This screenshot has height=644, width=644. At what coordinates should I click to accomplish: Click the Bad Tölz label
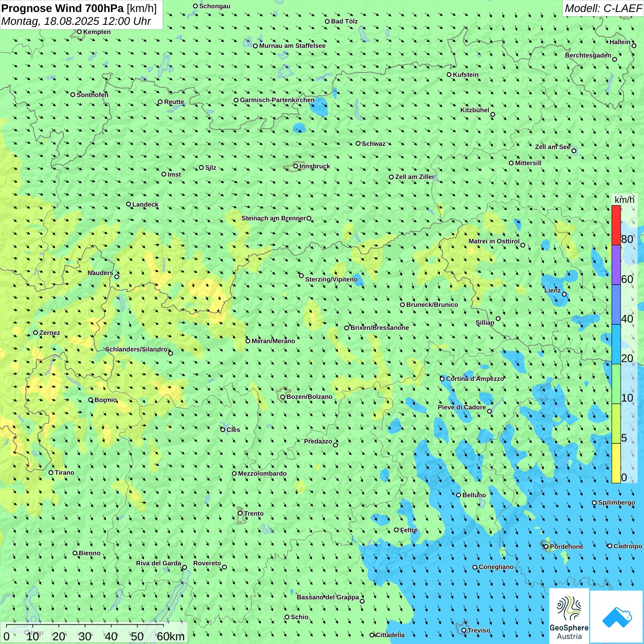[x=344, y=21]
